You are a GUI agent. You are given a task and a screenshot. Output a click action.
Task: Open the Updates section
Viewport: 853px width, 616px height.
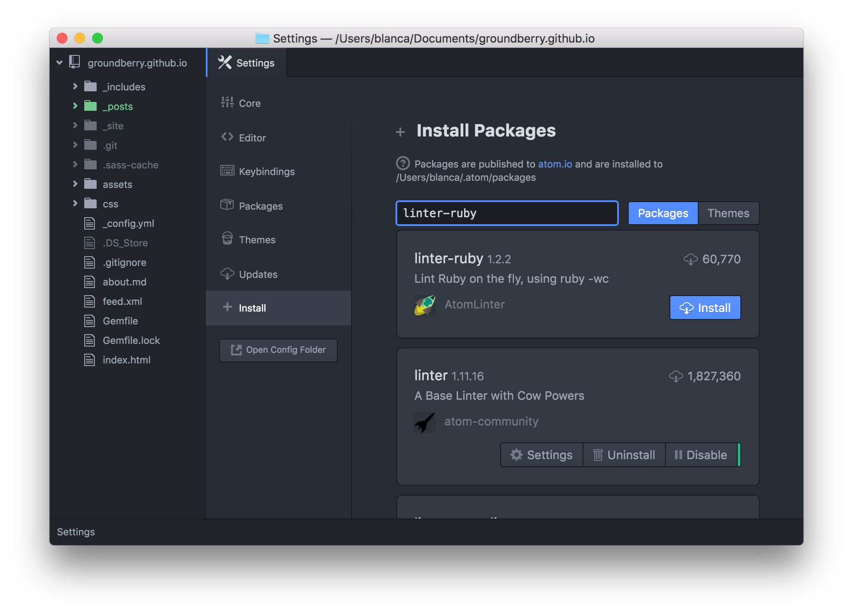coord(278,274)
